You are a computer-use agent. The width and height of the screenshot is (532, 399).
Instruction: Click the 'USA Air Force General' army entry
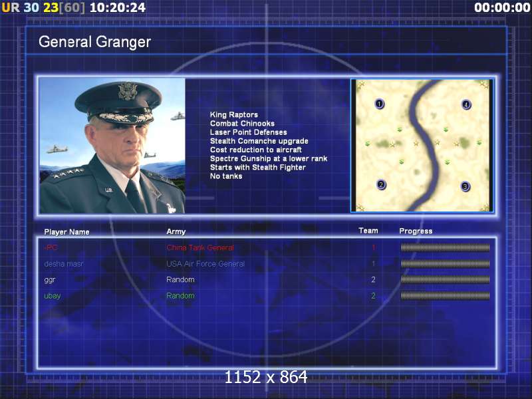[205, 263]
